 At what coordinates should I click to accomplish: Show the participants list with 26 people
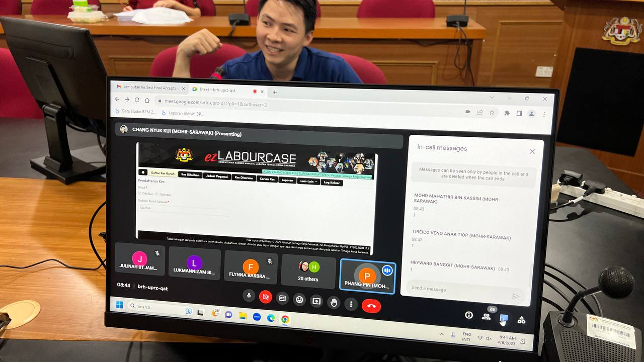click(486, 316)
